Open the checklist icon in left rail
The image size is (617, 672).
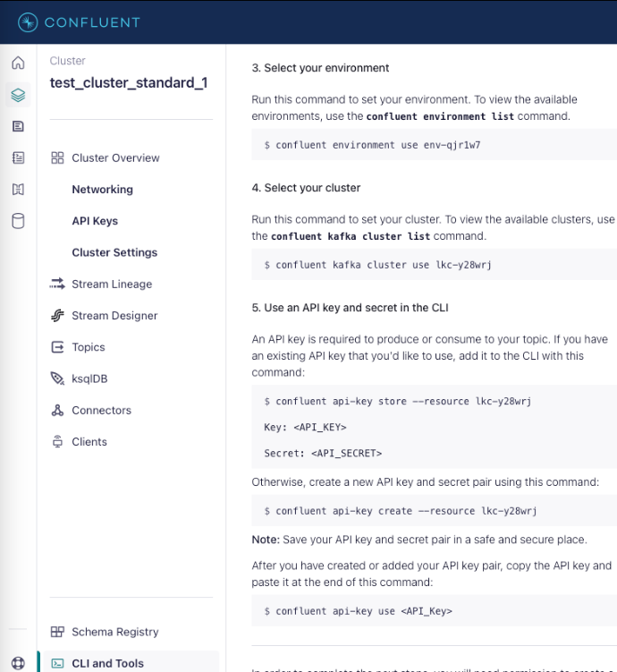click(18, 157)
